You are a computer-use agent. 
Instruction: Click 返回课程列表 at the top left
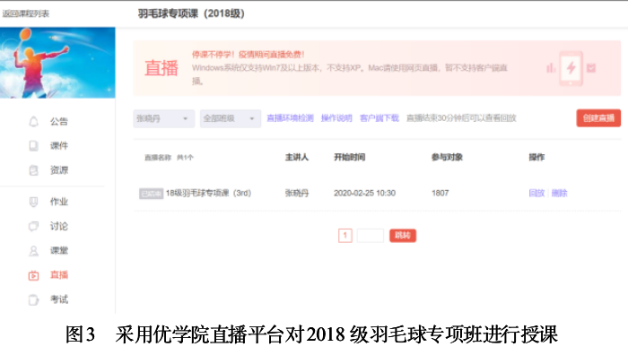point(26,14)
